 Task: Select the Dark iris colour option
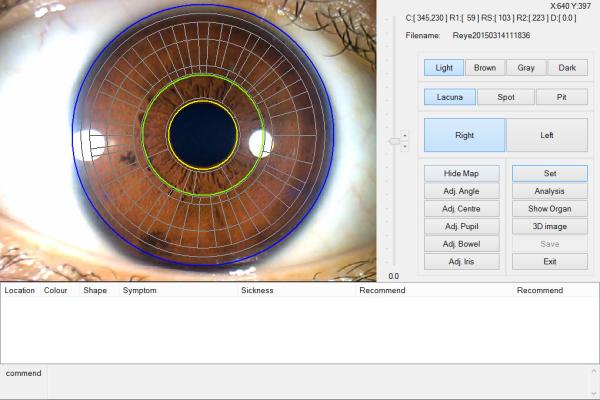pyautogui.click(x=567, y=68)
